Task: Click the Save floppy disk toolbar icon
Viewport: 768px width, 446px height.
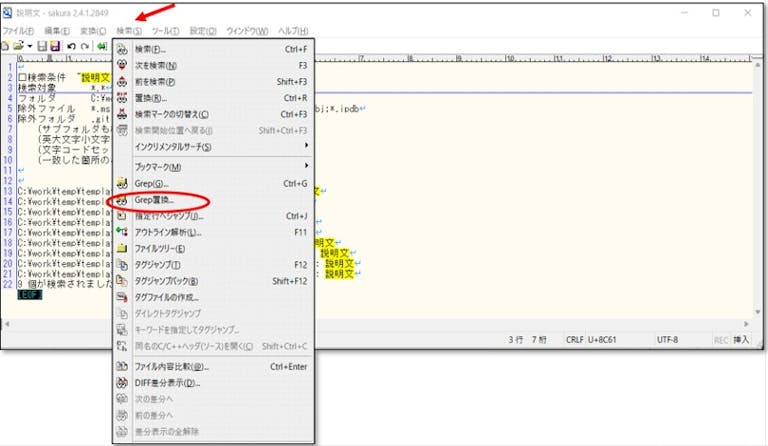Action: pos(43,46)
